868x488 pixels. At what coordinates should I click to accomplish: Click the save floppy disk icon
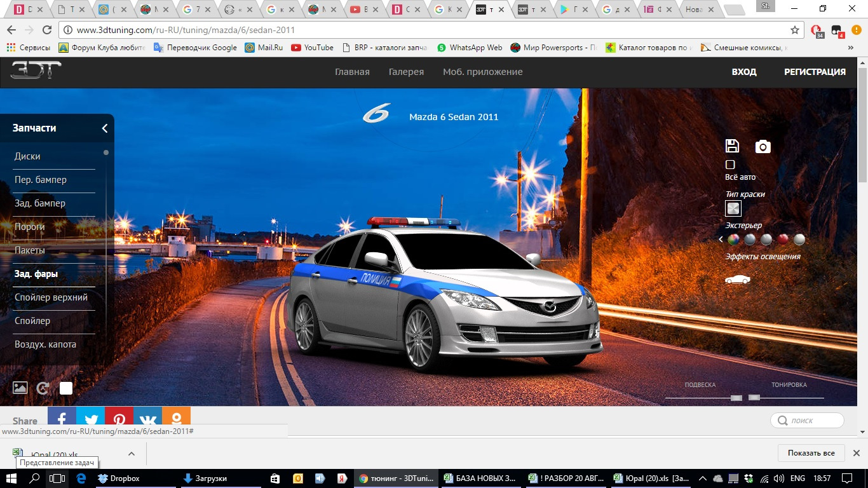[x=732, y=146]
